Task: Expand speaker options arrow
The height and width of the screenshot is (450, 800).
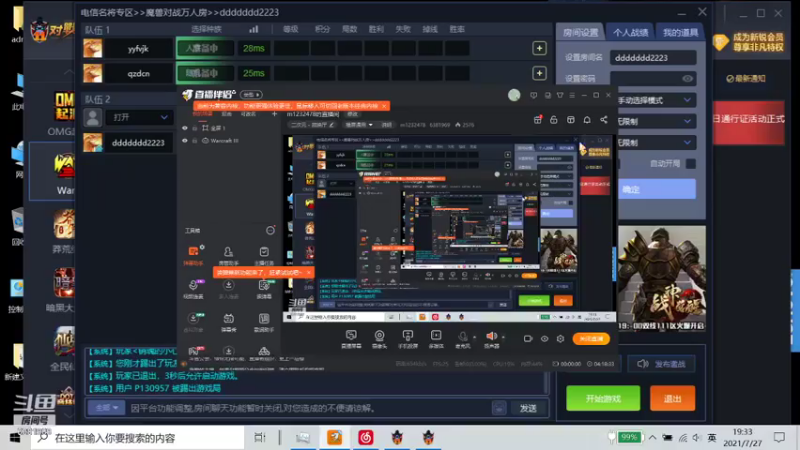Action: click(x=503, y=337)
